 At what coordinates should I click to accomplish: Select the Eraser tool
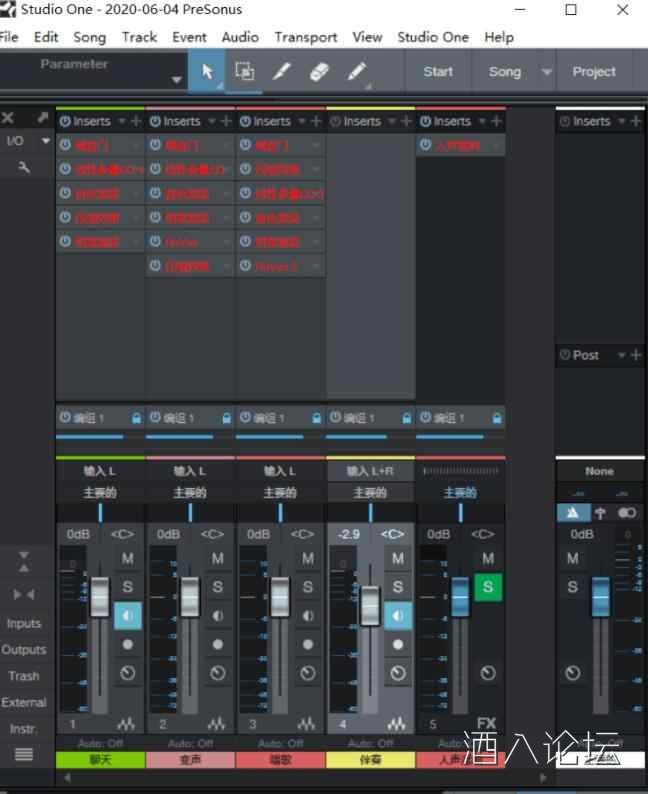[319, 72]
